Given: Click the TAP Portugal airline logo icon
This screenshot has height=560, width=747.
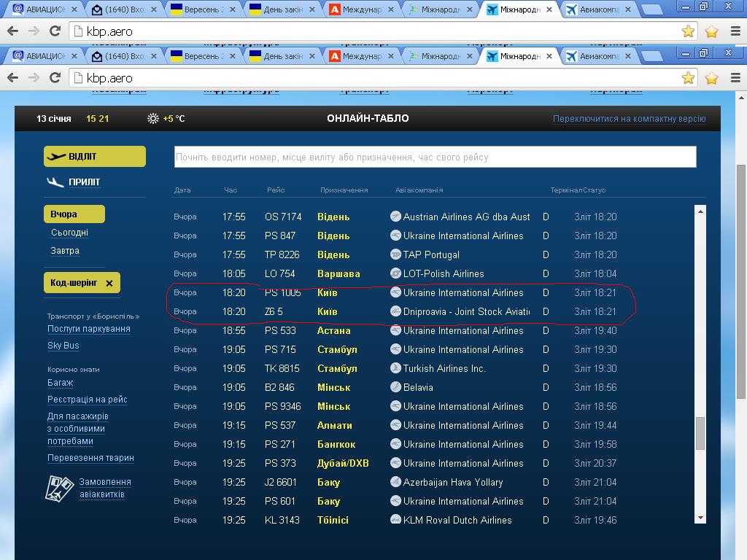Looking at the screenshot, I should pyautogui.click(x=396, y=254).
